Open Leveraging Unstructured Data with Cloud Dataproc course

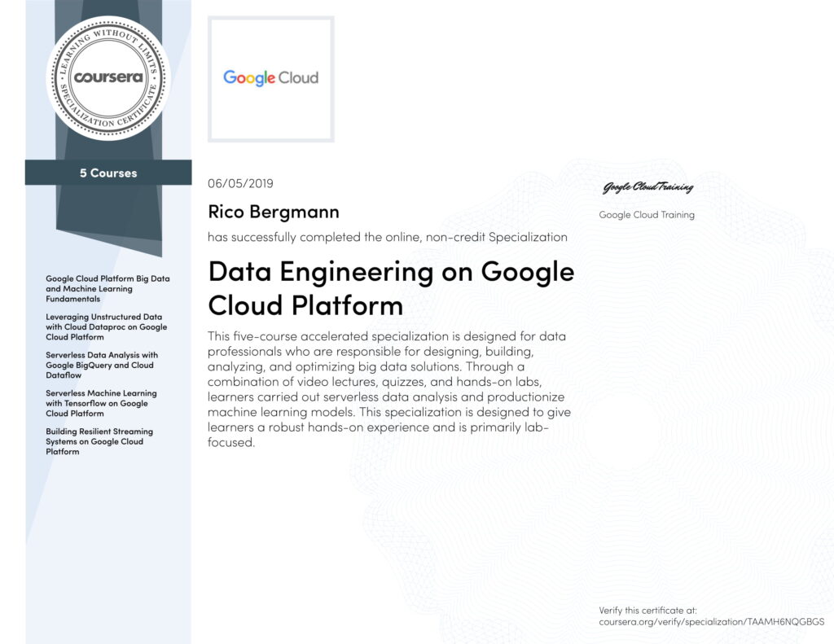click(106, 326)
